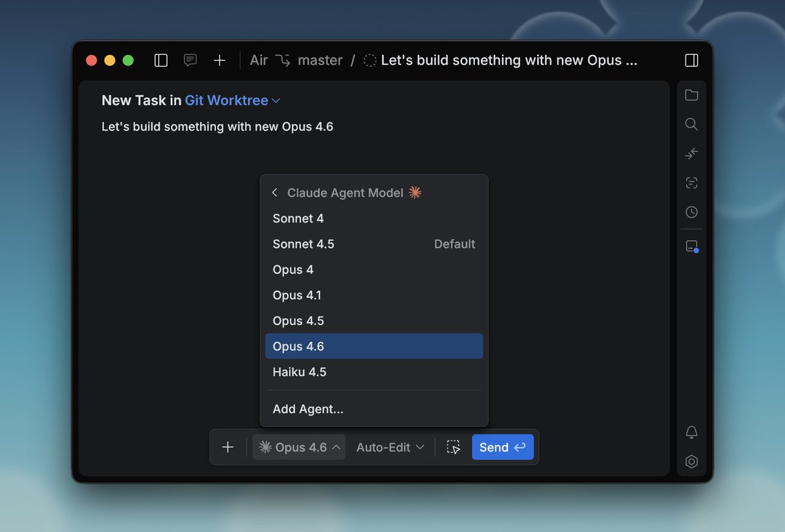Screen dimensions: 785x532
Task: Click the feedback bubble icon in the titlebar
Action: coord(190,60)
